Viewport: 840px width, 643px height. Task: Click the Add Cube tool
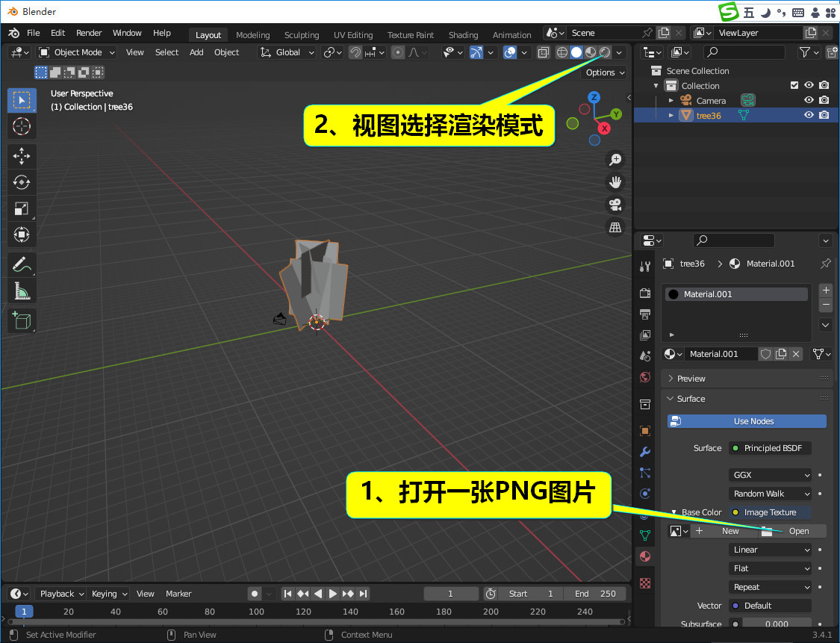point(22,320)
